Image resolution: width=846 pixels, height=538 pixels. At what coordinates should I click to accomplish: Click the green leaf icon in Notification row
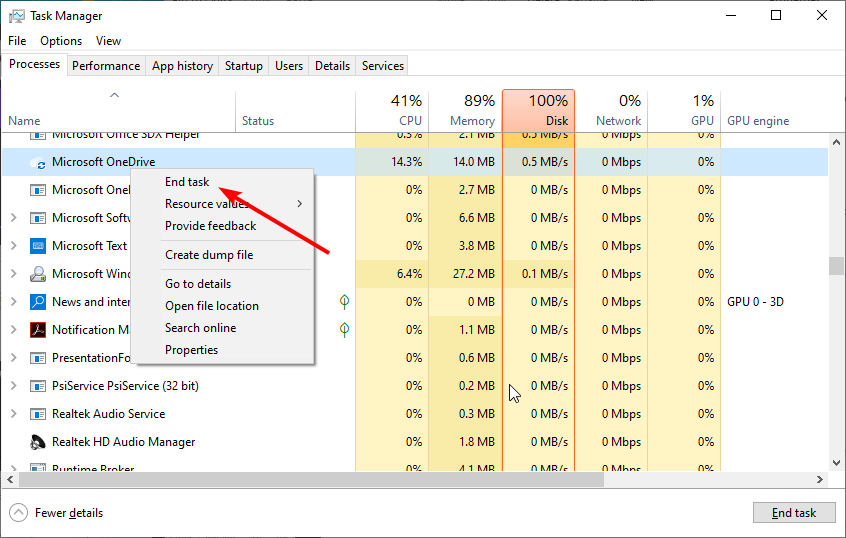[x=344, y=330]
